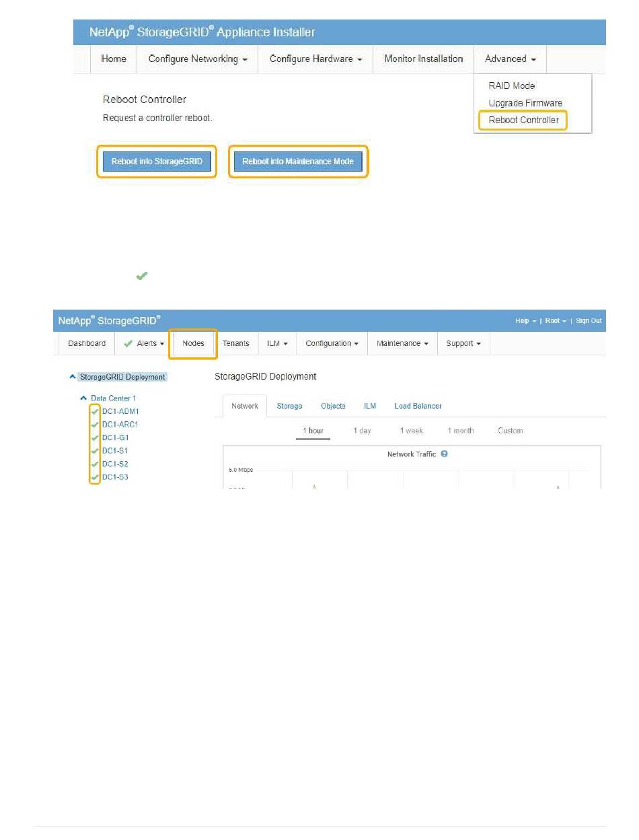
Task: Open the Monitor Installation page
Action: (x=424, y=59)
